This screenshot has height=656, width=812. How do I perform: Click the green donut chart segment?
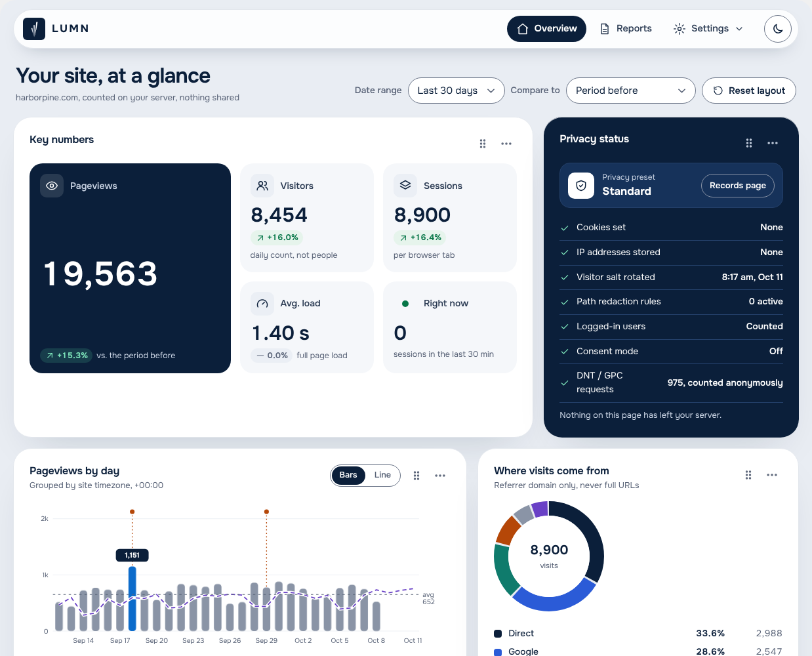point(504,569)
